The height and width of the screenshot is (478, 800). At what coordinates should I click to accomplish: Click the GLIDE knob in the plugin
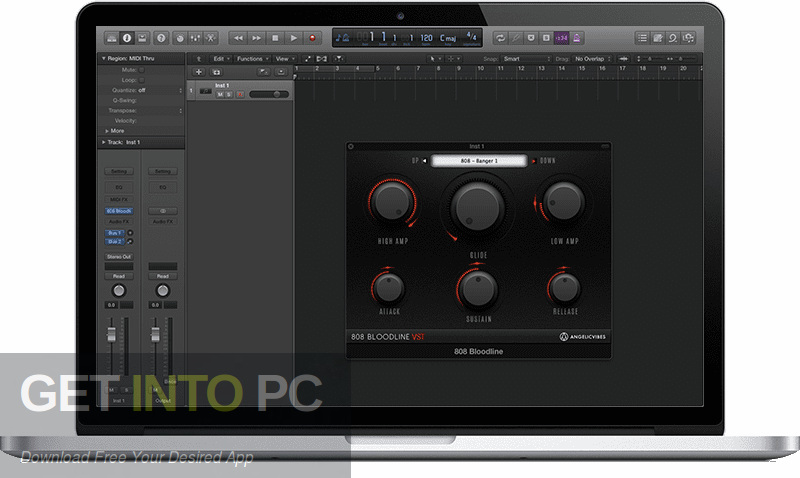tap(478, 206)
